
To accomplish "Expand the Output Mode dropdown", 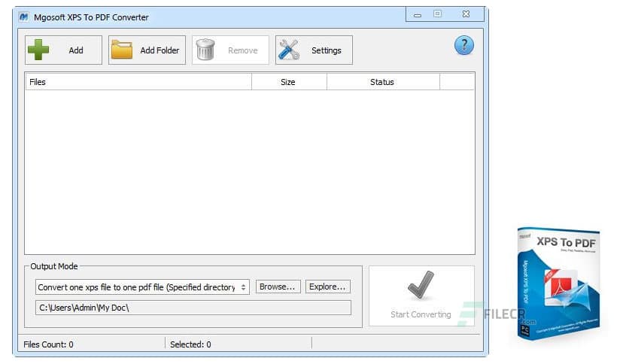I will 142,287.
